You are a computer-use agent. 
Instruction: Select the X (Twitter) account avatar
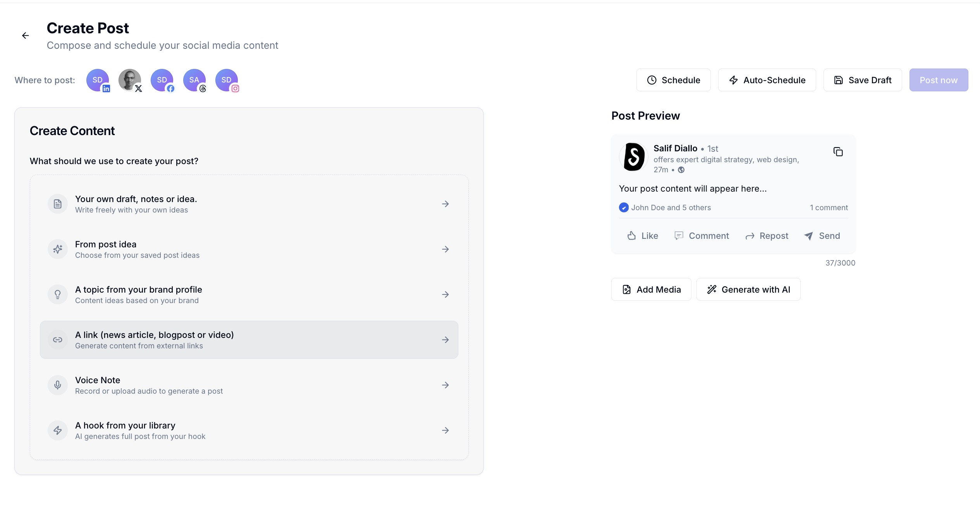point(130,80)
